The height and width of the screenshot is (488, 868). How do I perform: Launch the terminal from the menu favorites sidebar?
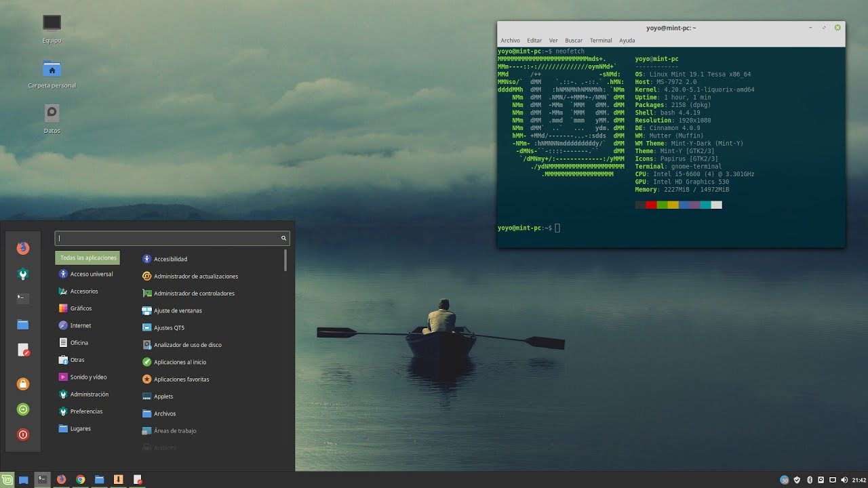click(x=23, y=298)
